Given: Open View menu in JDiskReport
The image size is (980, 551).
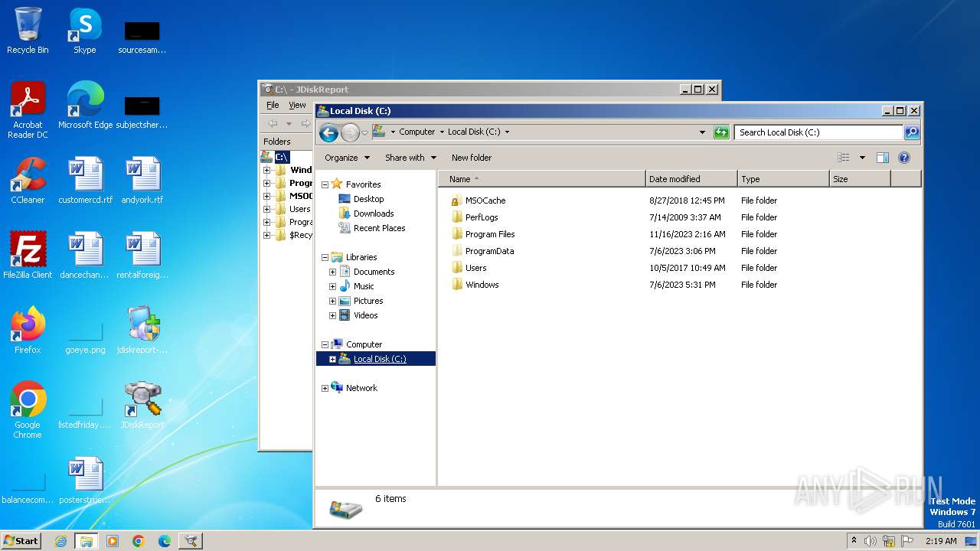Looking at the screenshot, I should click(x=297, y=105).
